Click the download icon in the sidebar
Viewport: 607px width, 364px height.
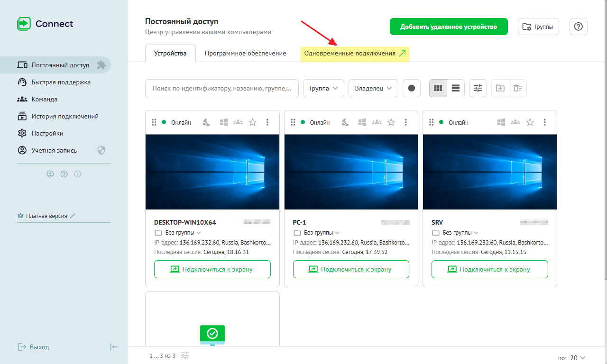tap(50, 174)
